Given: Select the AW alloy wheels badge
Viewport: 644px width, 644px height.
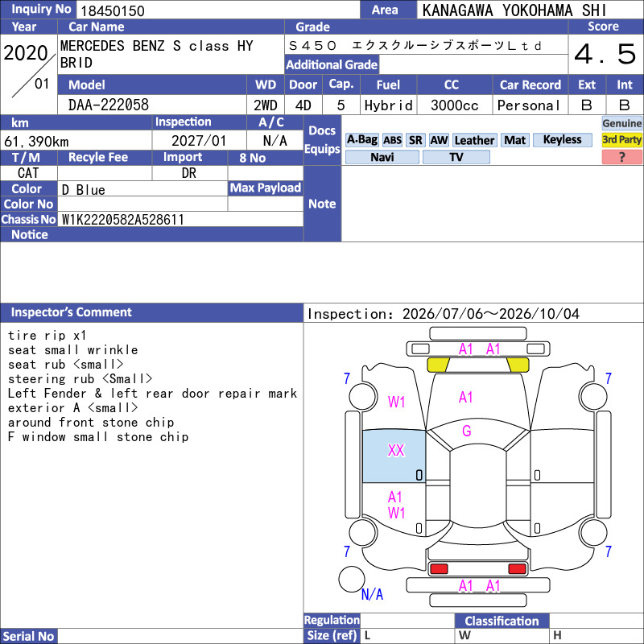Looking at the screenshot, I should click(439, 140).
